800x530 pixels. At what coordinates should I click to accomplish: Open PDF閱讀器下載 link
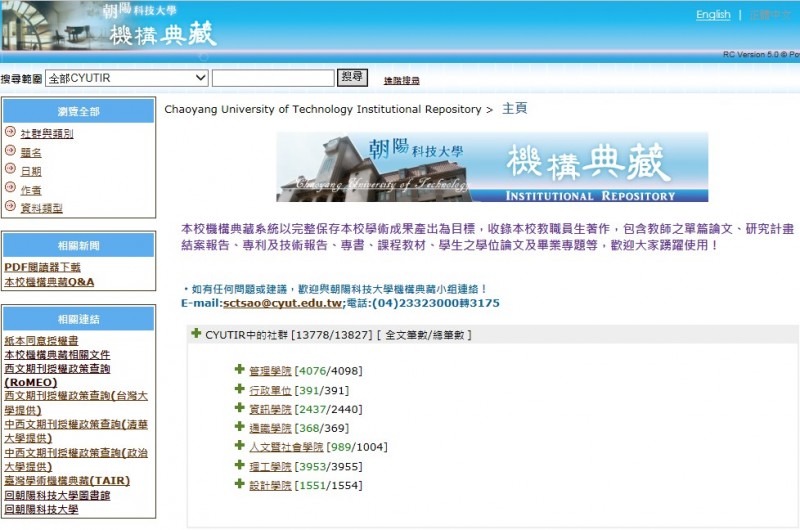click(42, 267)
